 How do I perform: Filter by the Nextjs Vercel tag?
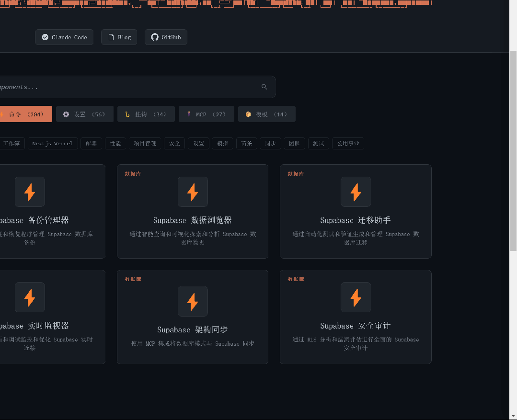click(52, 143)
